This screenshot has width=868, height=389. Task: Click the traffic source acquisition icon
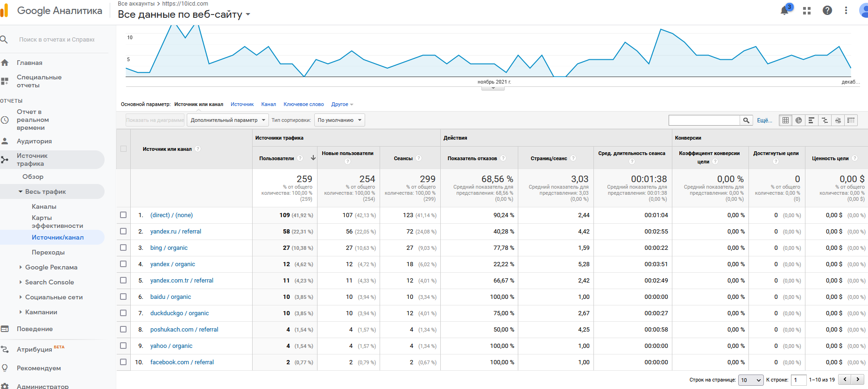5,160
